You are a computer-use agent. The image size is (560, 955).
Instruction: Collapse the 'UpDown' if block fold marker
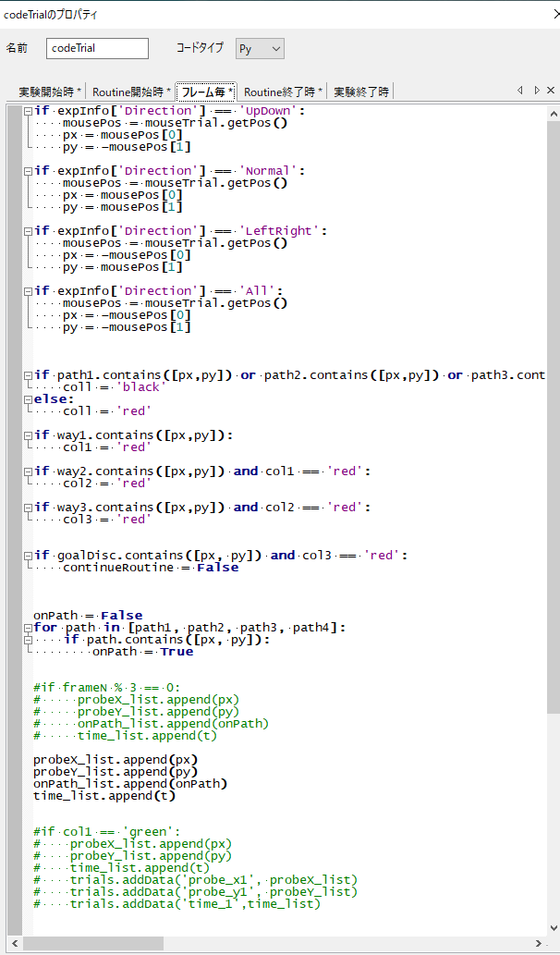point(28,111)
